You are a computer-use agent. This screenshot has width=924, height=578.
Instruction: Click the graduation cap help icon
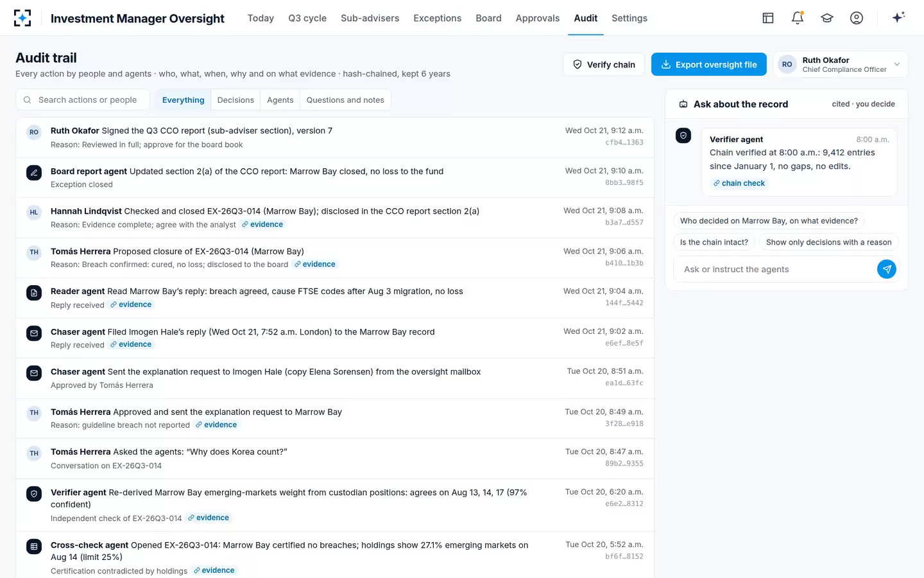tap(827, 18)
